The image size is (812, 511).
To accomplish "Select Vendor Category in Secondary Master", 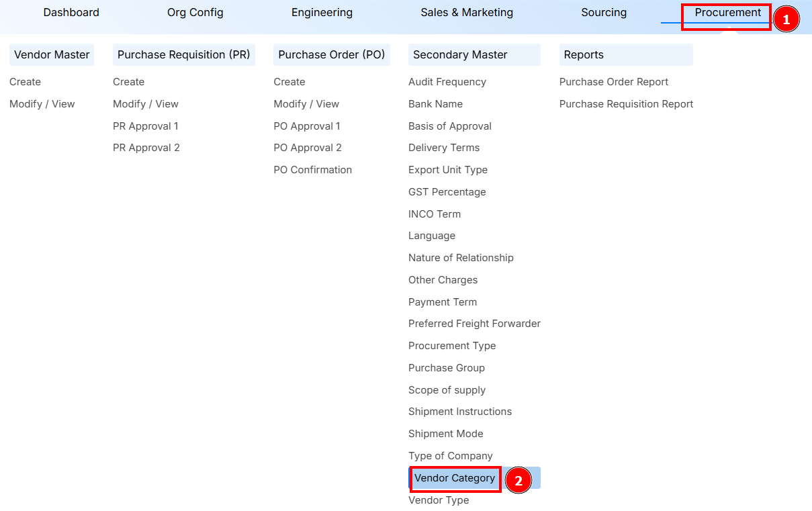I will (x=455, y=478).
